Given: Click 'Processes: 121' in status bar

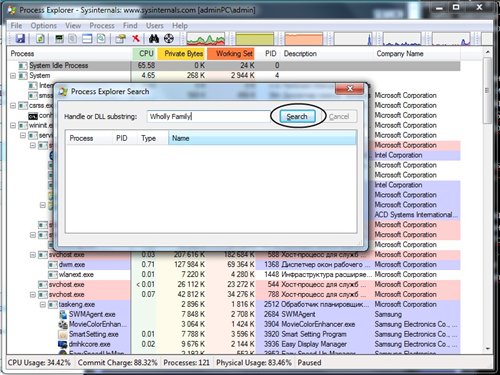Looking at the screenshot, I should [186, 363].
